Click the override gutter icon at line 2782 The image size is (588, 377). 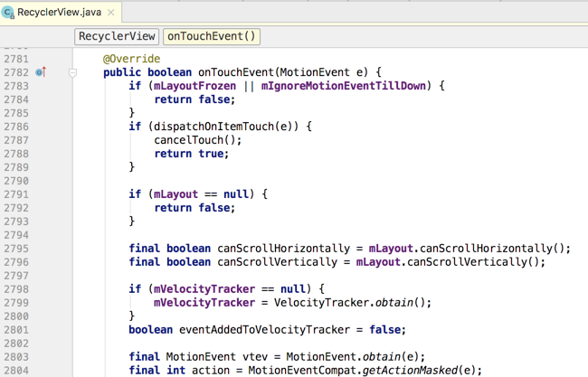(x=41, y=72)
